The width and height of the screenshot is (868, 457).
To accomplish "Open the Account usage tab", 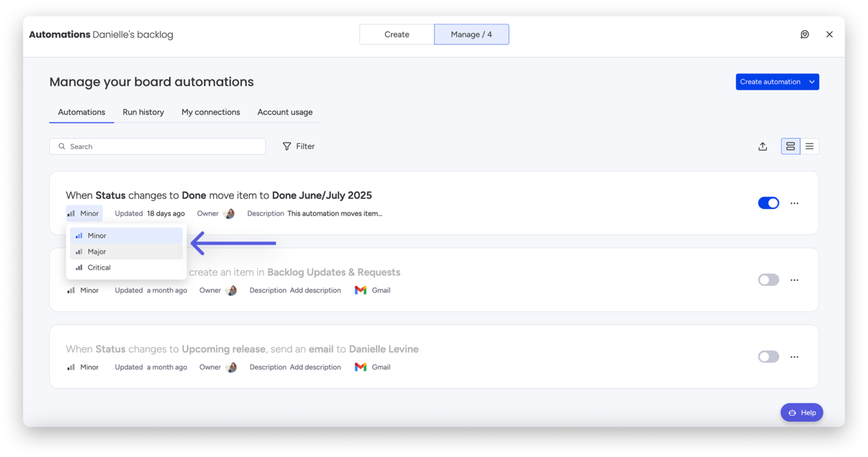I will click(x=285, y=112).
